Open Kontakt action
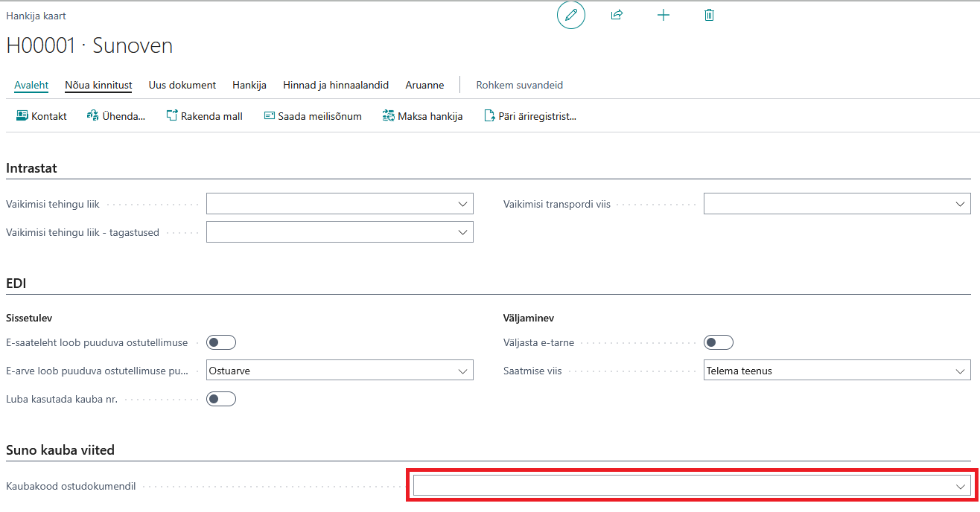This screenshot has height=512, width=980. 42,116
